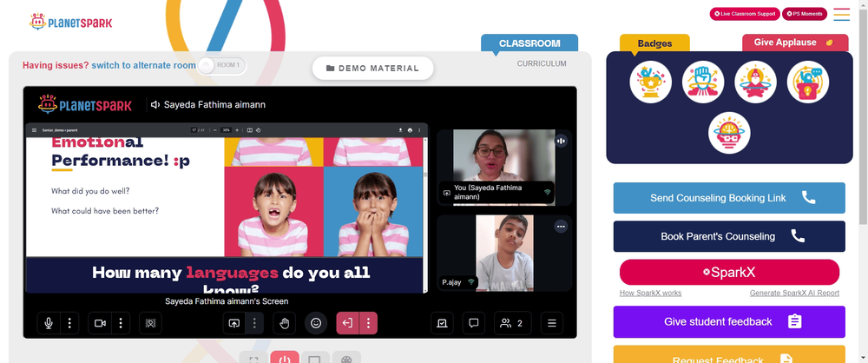Open share screen options (three dots)

pyautogui.click(x=254, y=323)
